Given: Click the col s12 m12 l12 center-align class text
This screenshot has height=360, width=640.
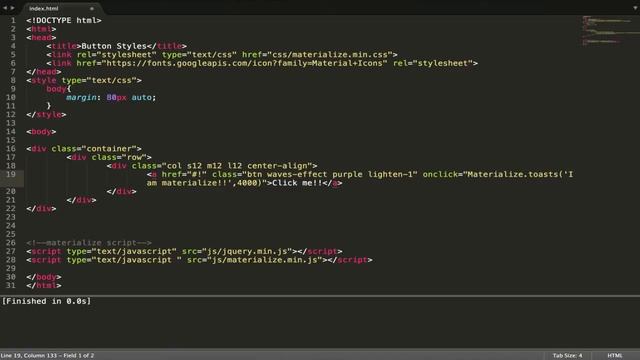Looking at the screenshot, I should (237, 166).
